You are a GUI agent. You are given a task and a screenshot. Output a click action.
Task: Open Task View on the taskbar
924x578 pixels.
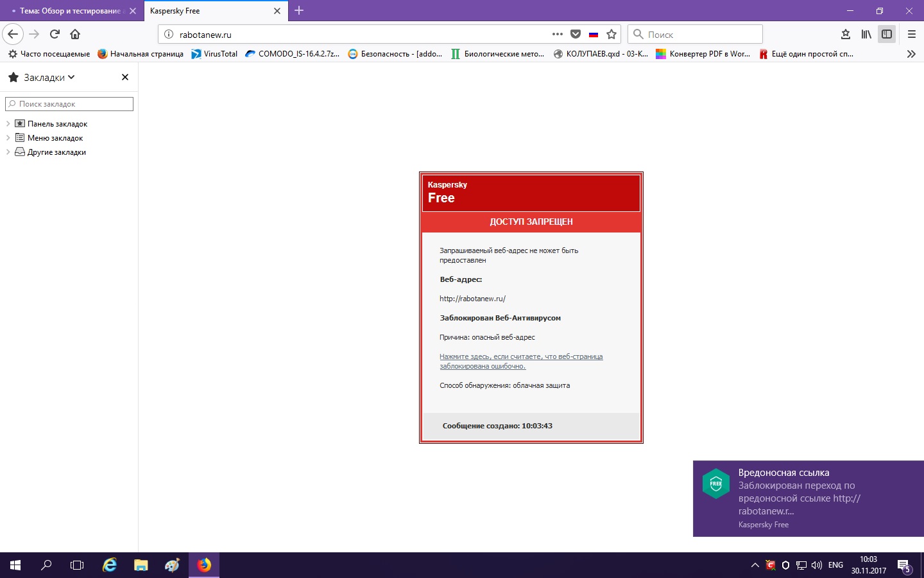coord(77,565)
